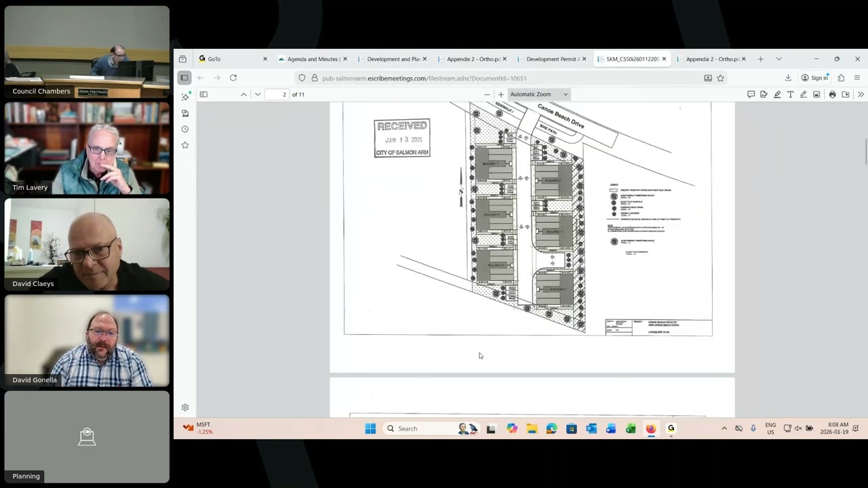This screenshot has height=488, width=868.
Task: Click the page number input field
Action: (277, 94)
